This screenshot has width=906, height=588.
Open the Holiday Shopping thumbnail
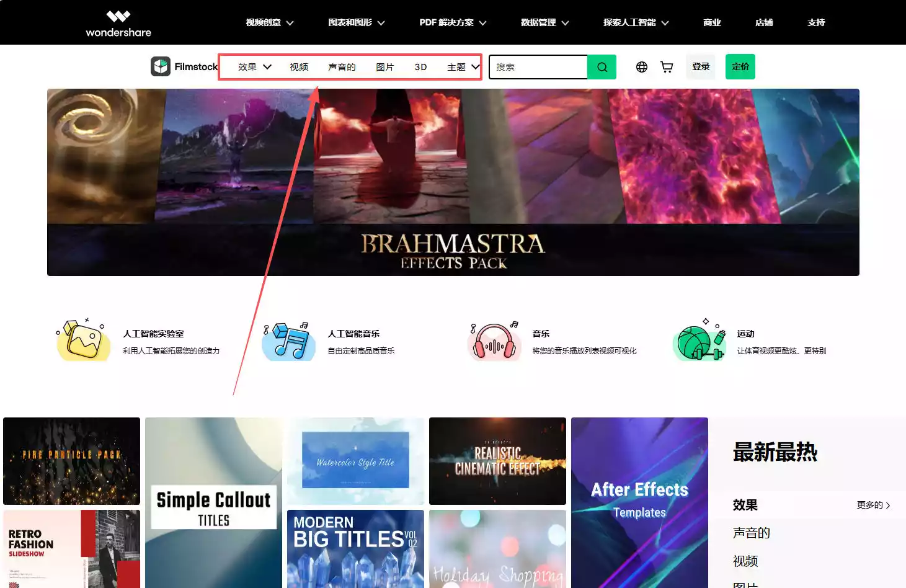tap(497, 549)
